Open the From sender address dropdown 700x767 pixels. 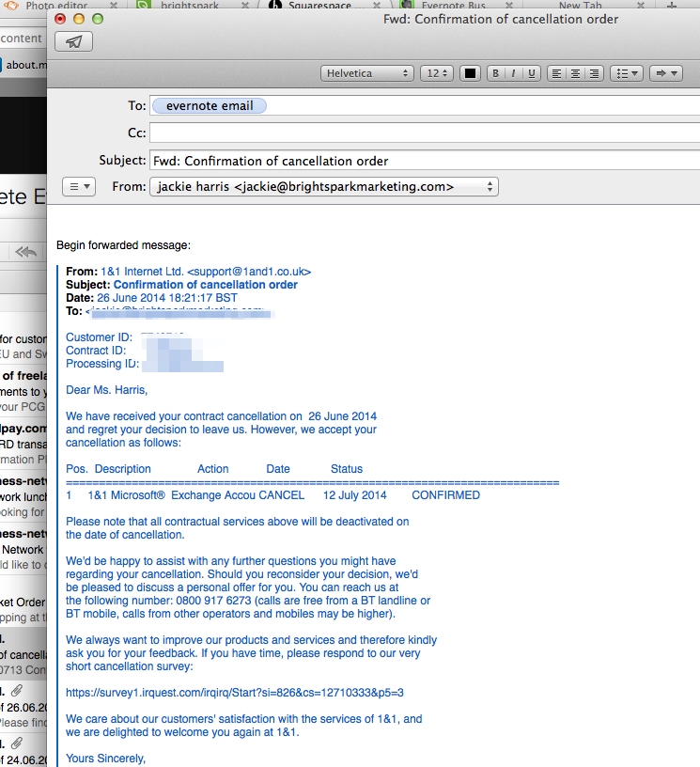click(x=324, y=187)
